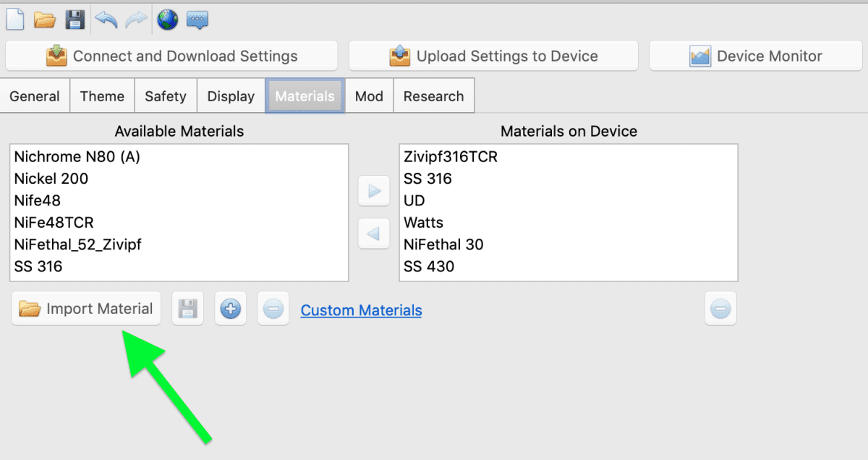Add new material with plus icon
The image size is (868, 460).
(x=231, y=310)
